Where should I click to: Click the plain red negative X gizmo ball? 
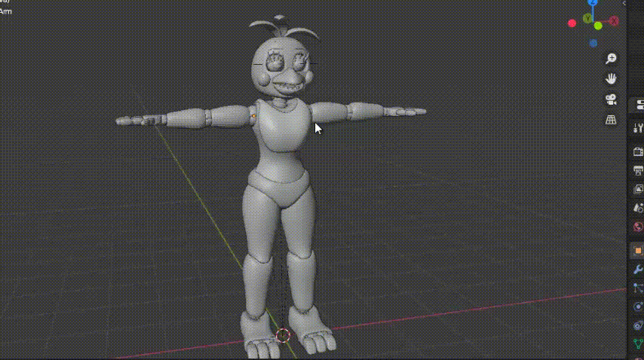click(x=572, y=23)
